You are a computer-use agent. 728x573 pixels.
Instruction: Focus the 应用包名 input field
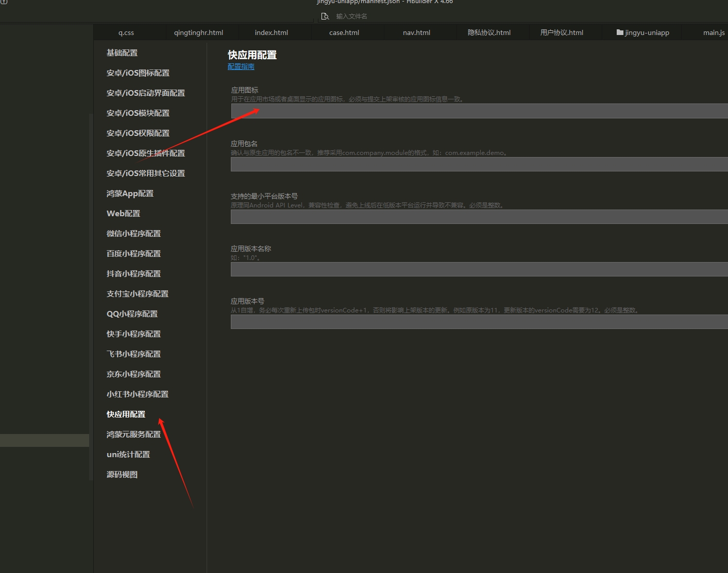479,164
